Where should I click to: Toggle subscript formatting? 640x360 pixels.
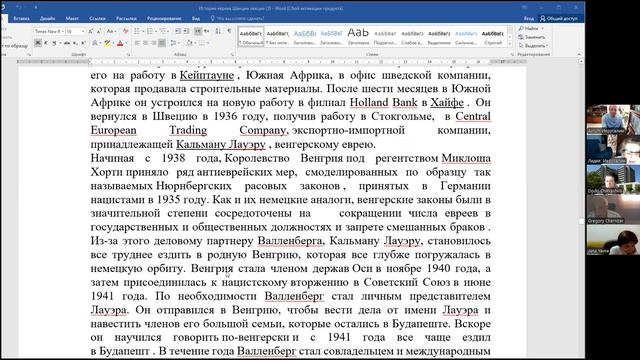point(75,43)
